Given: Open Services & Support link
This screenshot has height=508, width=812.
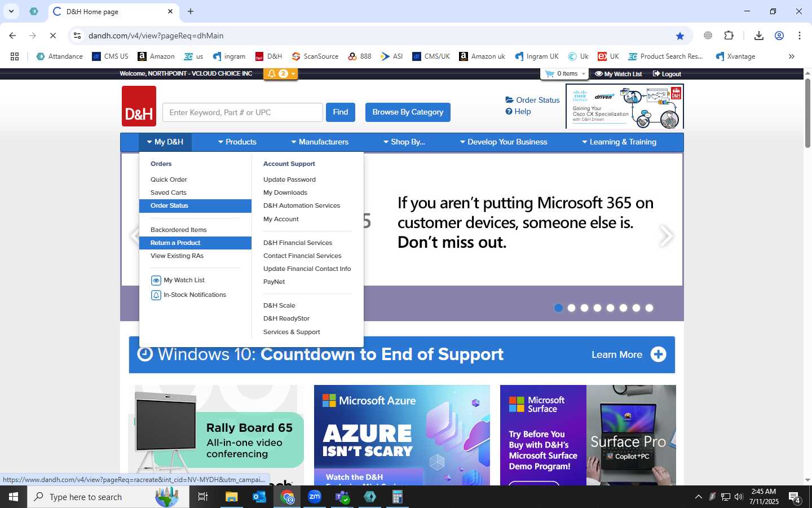Looking at the screenshot, I should (x=292, y=332).
